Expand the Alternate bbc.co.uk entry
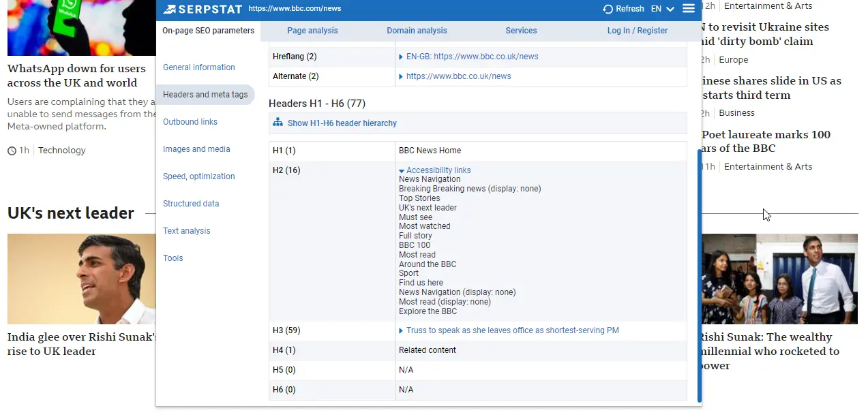Image resolution: width=868 pixels, height=419 pixels. pos(401,77)
